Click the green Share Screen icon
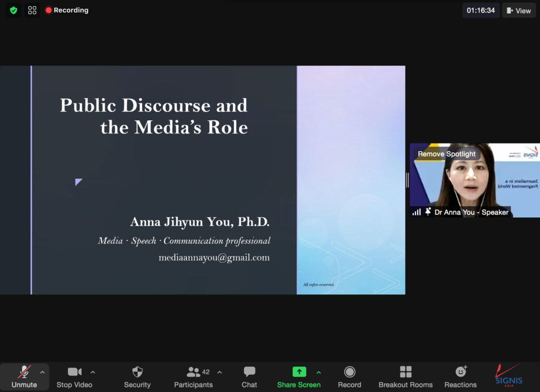The width and height of the screenshot is (540, 392). tap(299, 372)
